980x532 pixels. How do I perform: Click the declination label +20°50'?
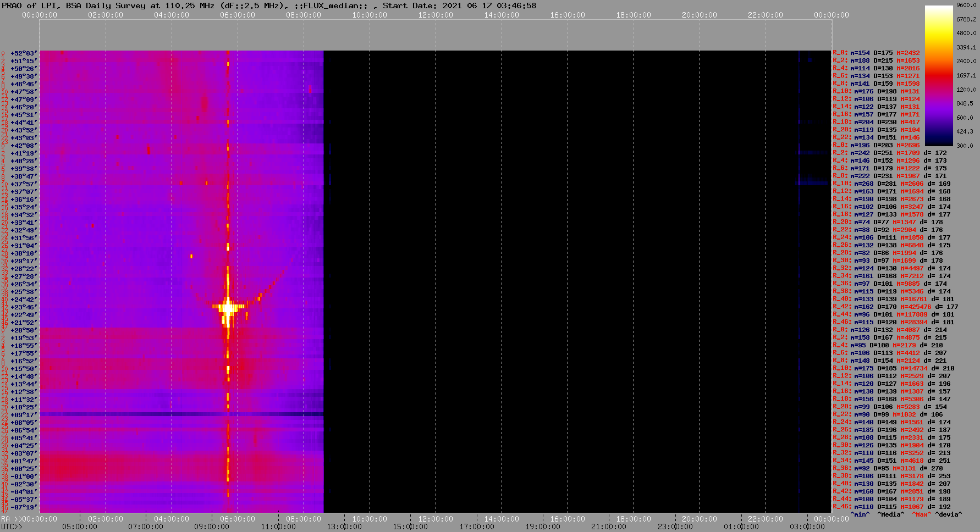(24, 330)
